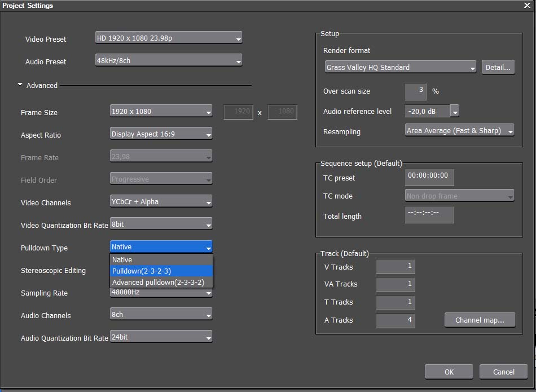Viewport: 536px width, 392px height.
Task: Open the Channel map... dialog
Action: pyautogui.click(x=480, y=320)
